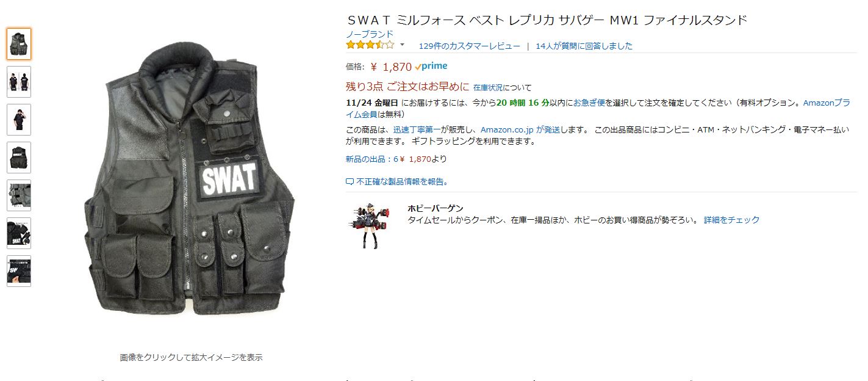This screenshot has width=868, height=381.
Task: Click the report inaccurate info speech icon
Action: click(x=350, y=182)
